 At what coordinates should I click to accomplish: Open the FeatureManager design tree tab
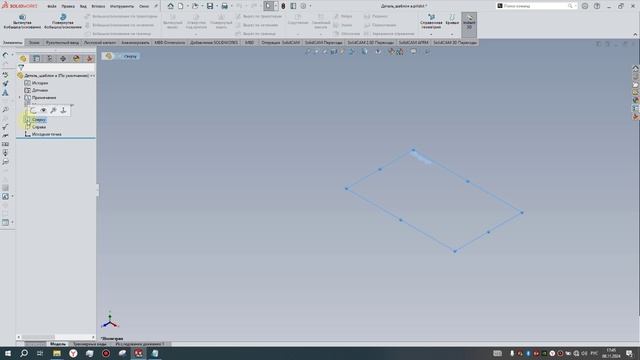[23, 59]
